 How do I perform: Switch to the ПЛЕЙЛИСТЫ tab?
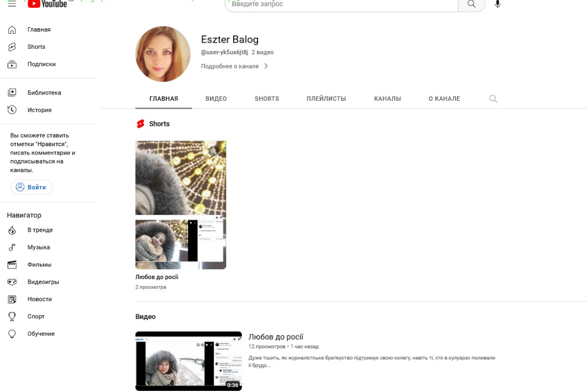[326, 99]
